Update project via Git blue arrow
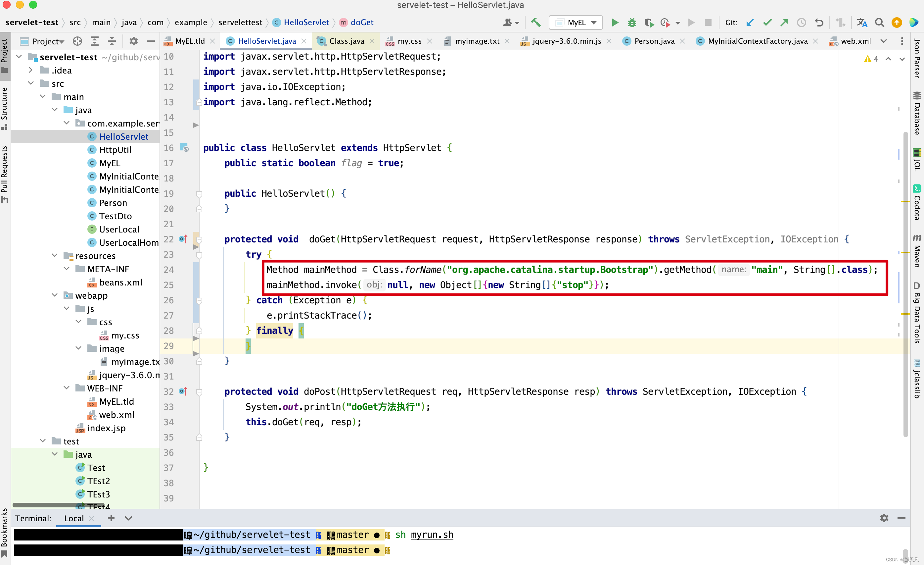This screenshot has height=565, width=924. (x=750, y=23)
